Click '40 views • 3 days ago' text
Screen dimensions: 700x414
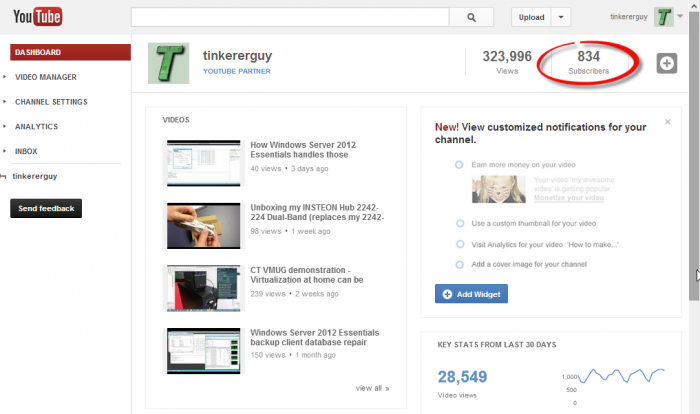click(289, 168)
